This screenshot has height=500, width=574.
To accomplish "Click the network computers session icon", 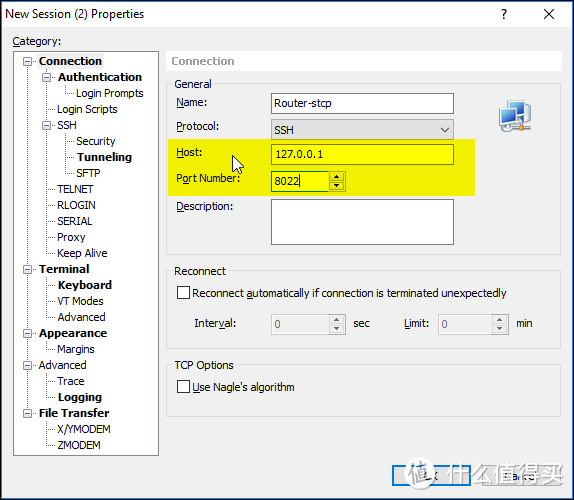I will point(515,115).
